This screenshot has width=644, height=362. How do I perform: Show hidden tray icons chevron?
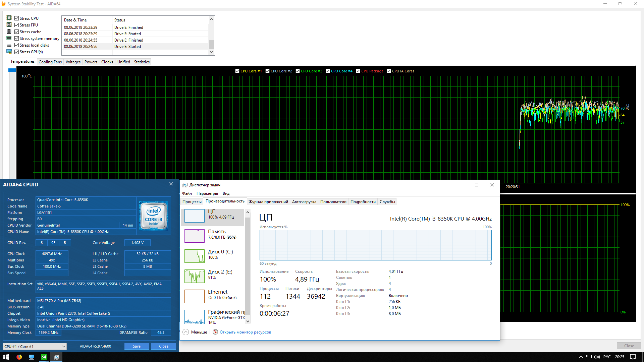[x=581, y=357]
